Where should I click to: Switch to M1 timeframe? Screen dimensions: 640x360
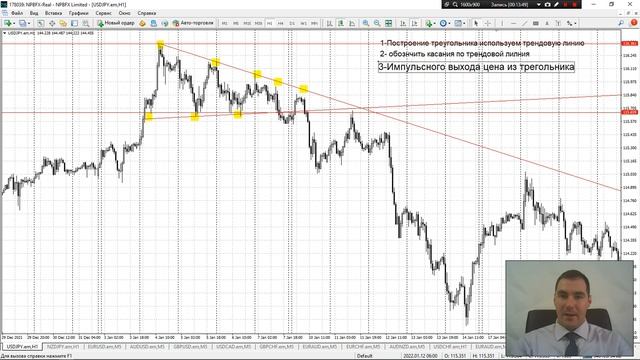224,24
